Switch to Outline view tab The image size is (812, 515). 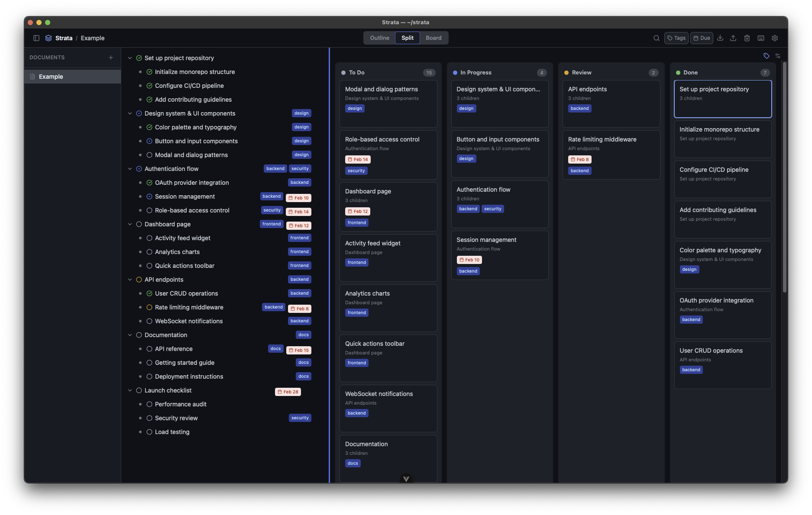379,38
